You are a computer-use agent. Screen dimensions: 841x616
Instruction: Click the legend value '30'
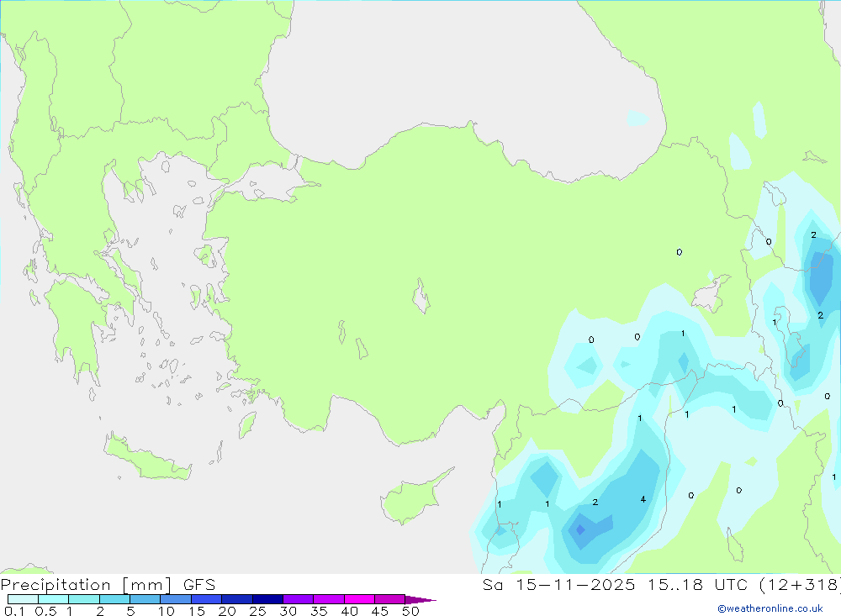pyautogui.click(x=288, y=611)
